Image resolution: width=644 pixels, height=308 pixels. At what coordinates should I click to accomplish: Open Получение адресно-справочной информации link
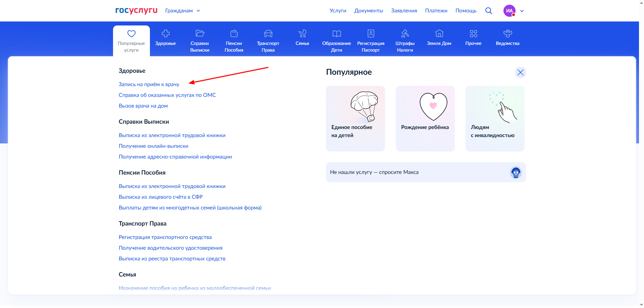click(x=175, y=157)
